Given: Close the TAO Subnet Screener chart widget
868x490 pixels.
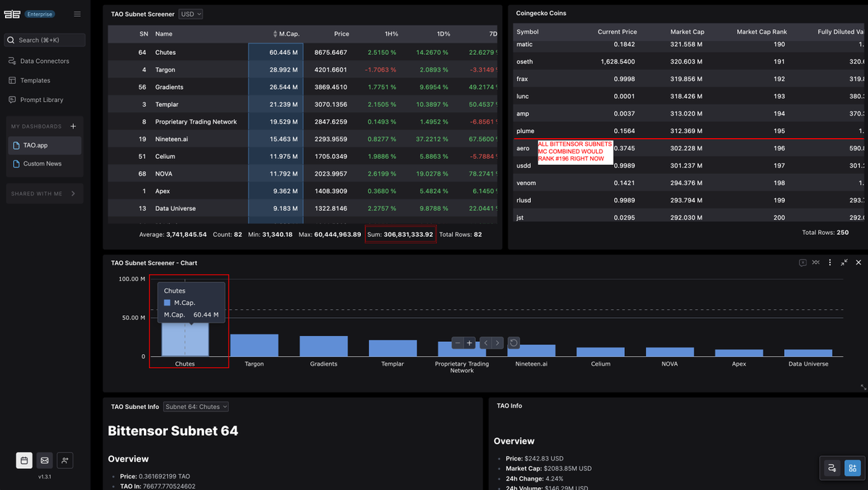Looking at the screenshot, I should coord(859,262).
